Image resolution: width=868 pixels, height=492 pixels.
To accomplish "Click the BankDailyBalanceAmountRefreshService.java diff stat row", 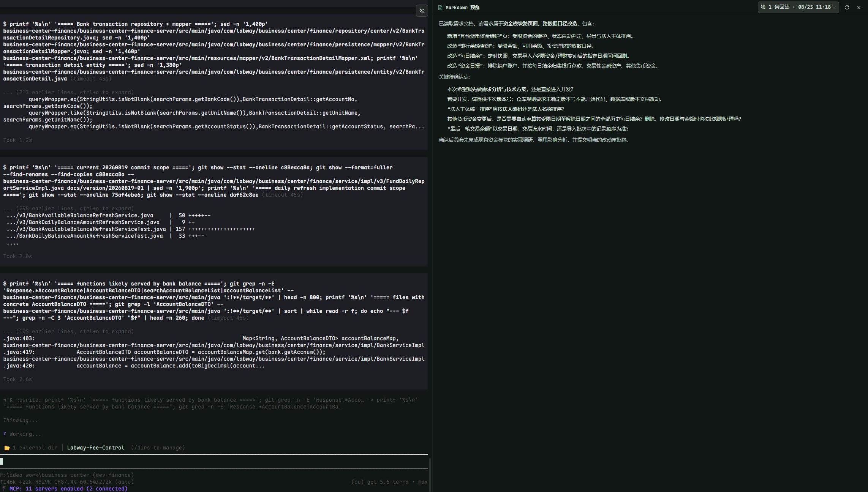I will click(x=101, y=222).
